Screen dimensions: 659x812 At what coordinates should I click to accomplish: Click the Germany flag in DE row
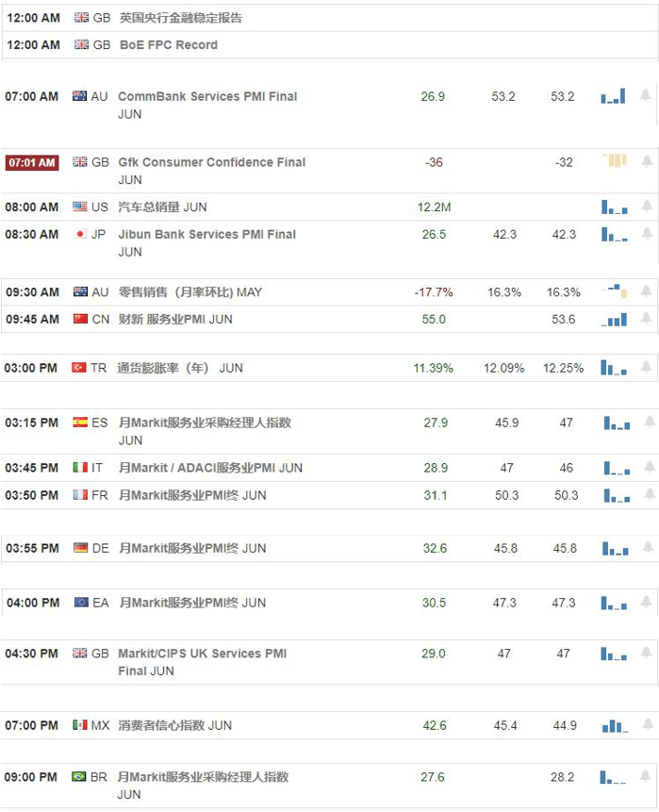coord(81,547)
